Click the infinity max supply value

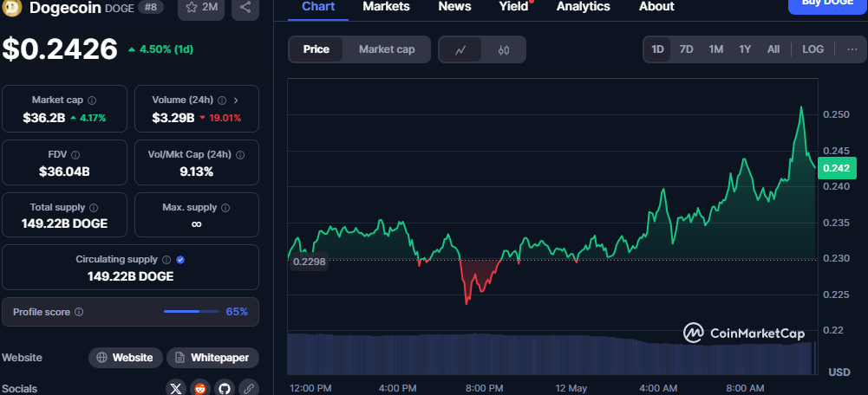click(196, 224)
